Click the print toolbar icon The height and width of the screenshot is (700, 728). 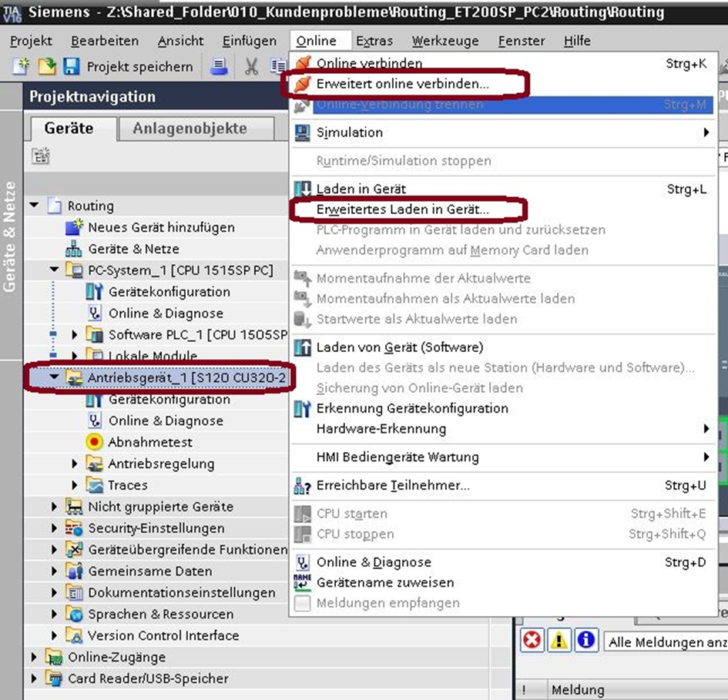pos(219,66)
